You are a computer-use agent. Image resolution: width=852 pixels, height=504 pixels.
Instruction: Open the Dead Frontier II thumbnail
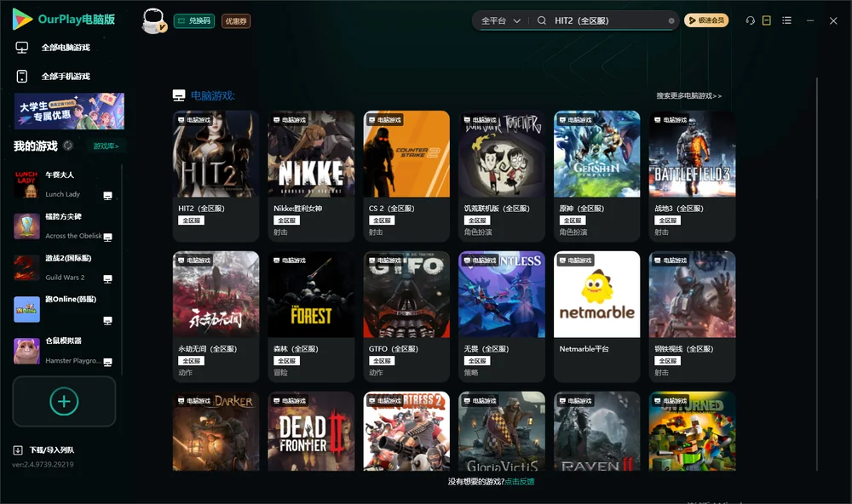[x=311, y=432]
